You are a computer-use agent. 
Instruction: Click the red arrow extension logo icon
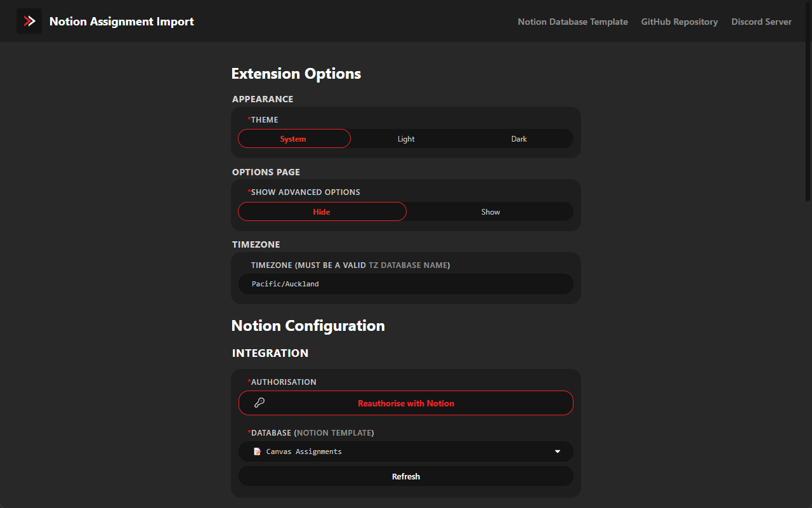(29, 20)
